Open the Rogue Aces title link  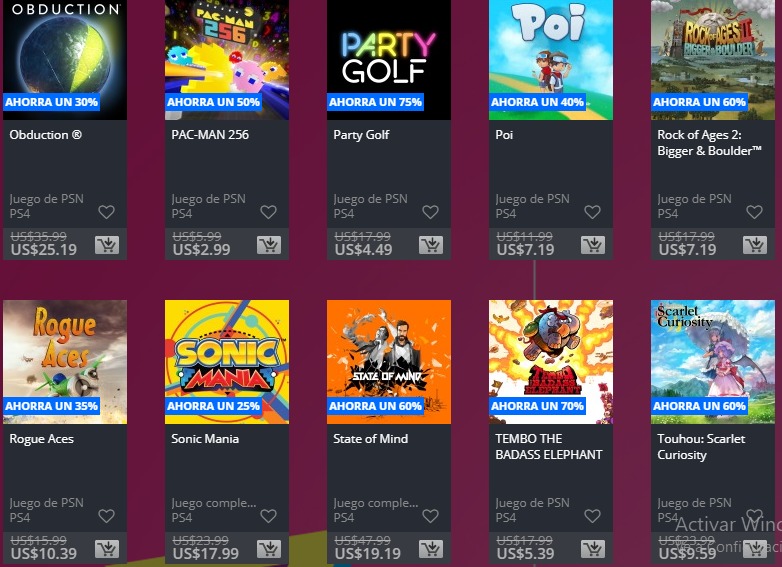[x=41, y=439]
